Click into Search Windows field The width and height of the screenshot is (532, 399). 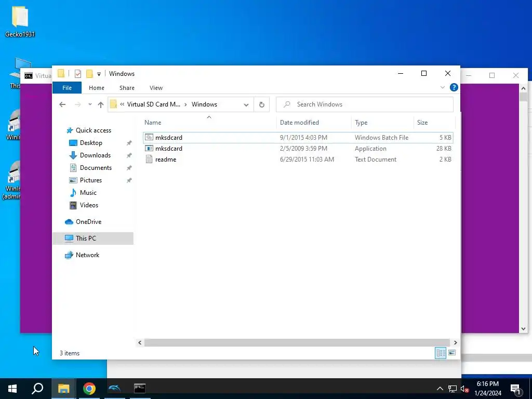coord(364,104)
